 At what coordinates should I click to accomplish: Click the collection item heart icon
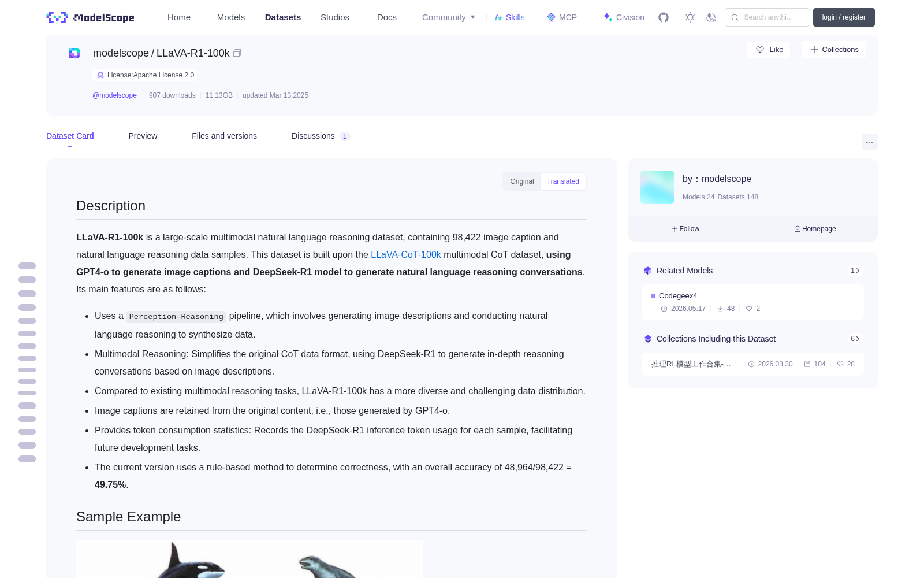(x=840, y=364)
